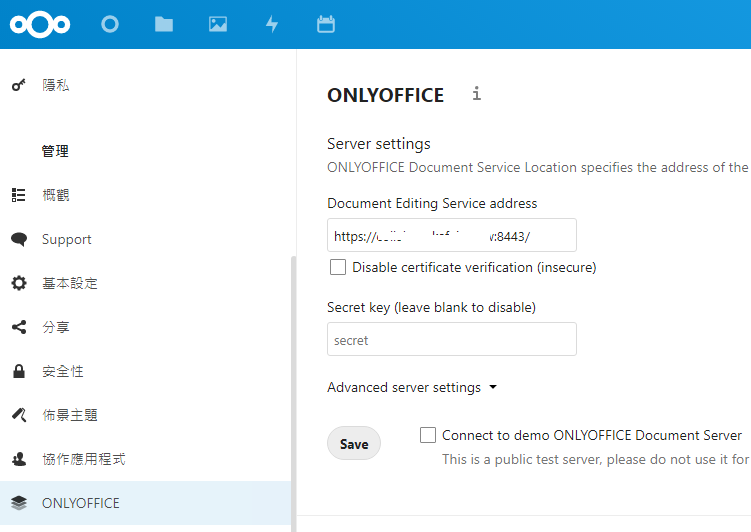Click the ONLYOFFICE info icon
The height and width of the screenshot is (532, 751).
point(476,93)
